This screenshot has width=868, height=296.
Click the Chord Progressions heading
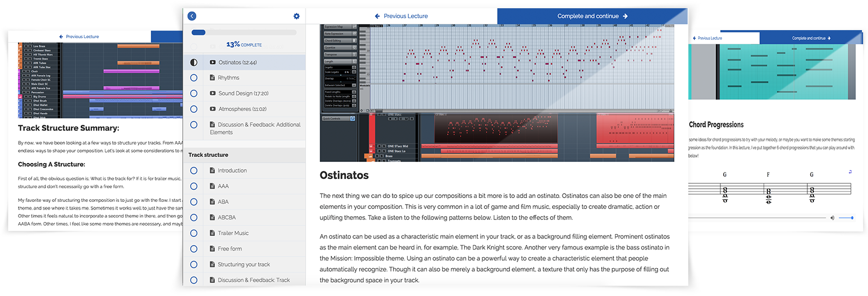pyautogui.click(x=716, y=125)
